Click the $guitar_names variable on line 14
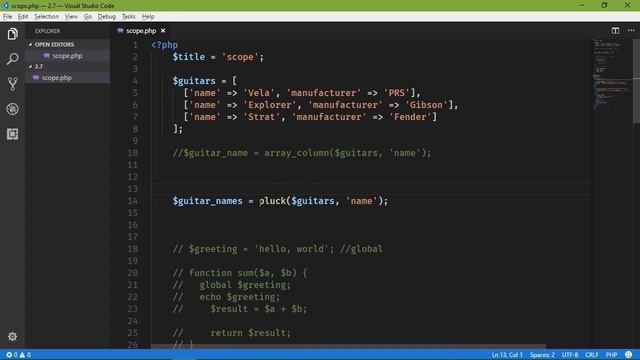The height and width of the screenshot is (360, 640). (207, 201)
